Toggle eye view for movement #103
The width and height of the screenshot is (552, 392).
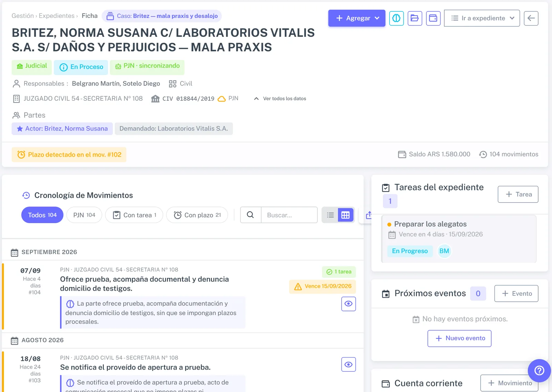coord(348,364)
